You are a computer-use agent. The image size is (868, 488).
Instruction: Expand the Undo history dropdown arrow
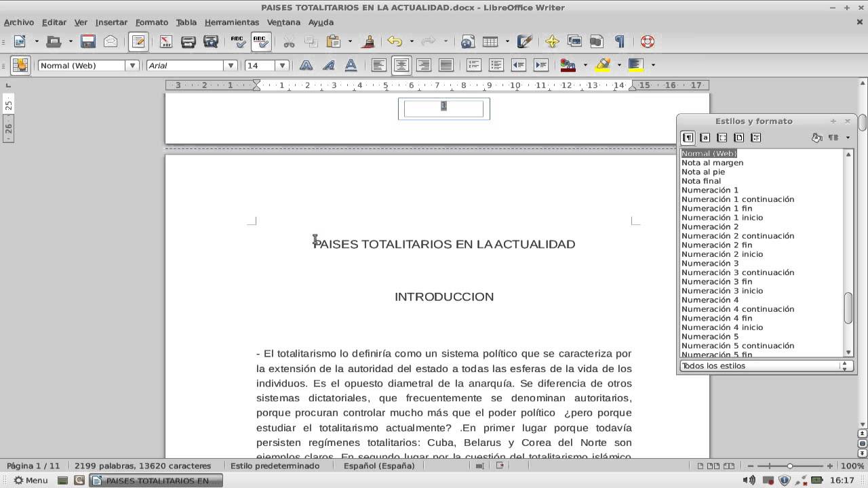[412, 41]
